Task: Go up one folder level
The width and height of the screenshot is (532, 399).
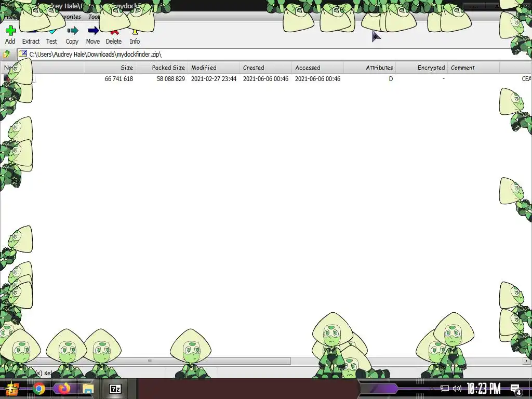Action: click(6, 54)
